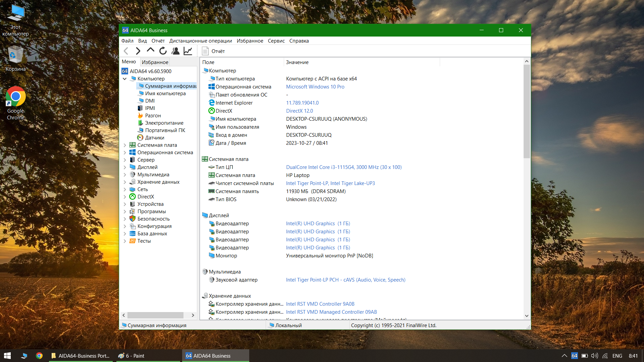Open Google Chrome from the taskbar
Screen dimensions: 644x362
(x=39, y=356)
